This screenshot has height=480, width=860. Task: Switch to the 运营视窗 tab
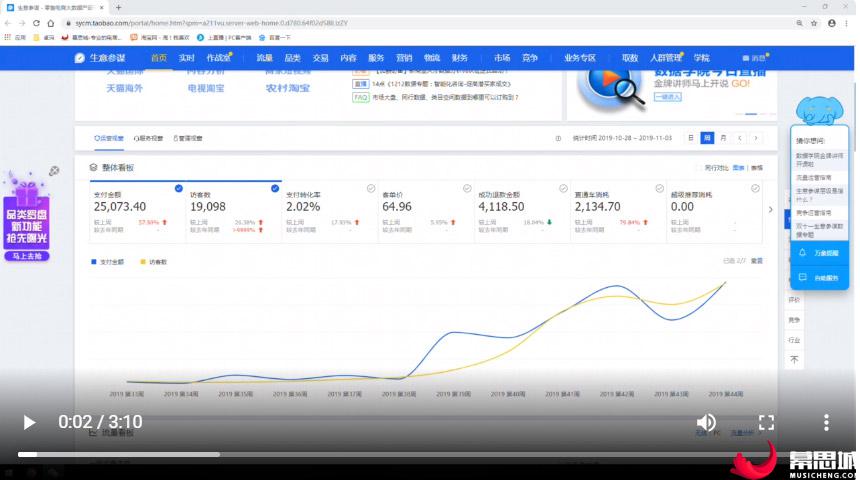click(x=109, y=138)
